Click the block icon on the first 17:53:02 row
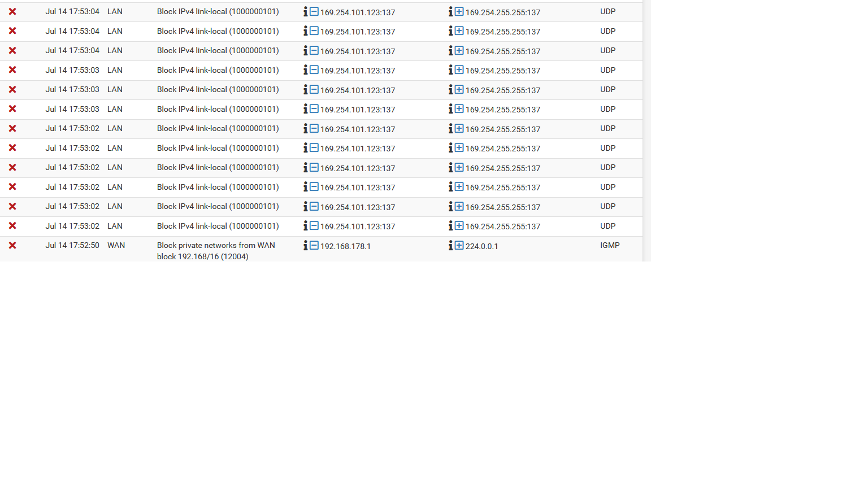 coord(12,128)
